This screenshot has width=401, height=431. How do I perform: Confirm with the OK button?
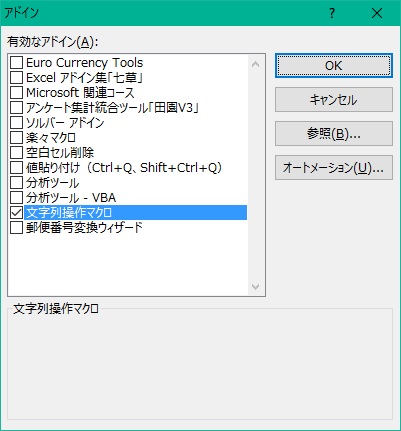334,66
